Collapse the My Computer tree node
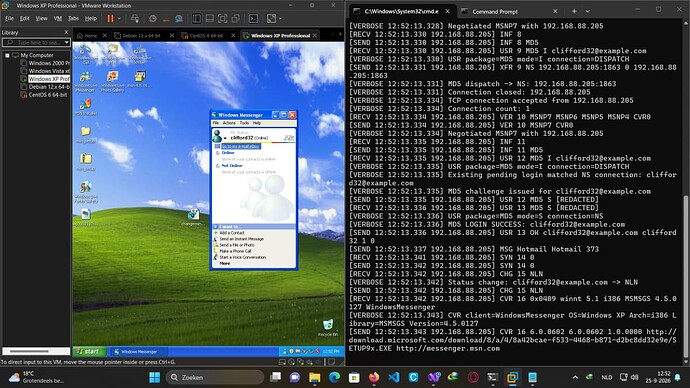 [x=7, y=55]
